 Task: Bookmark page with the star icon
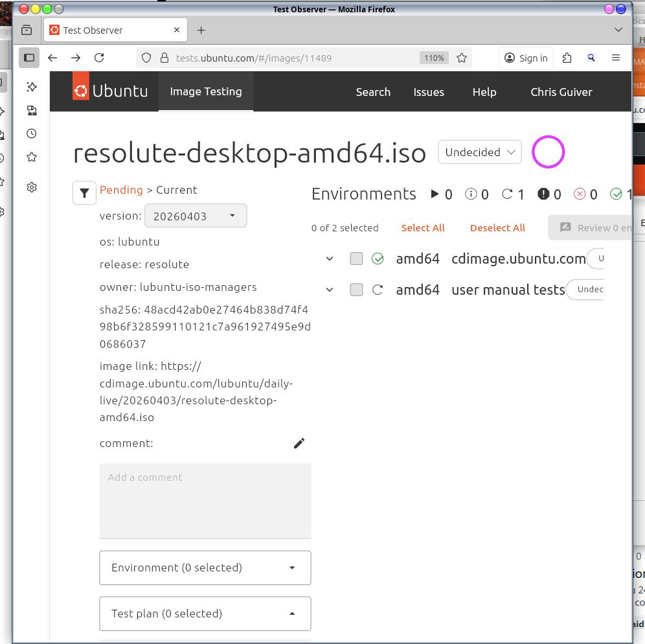(462, 58)
